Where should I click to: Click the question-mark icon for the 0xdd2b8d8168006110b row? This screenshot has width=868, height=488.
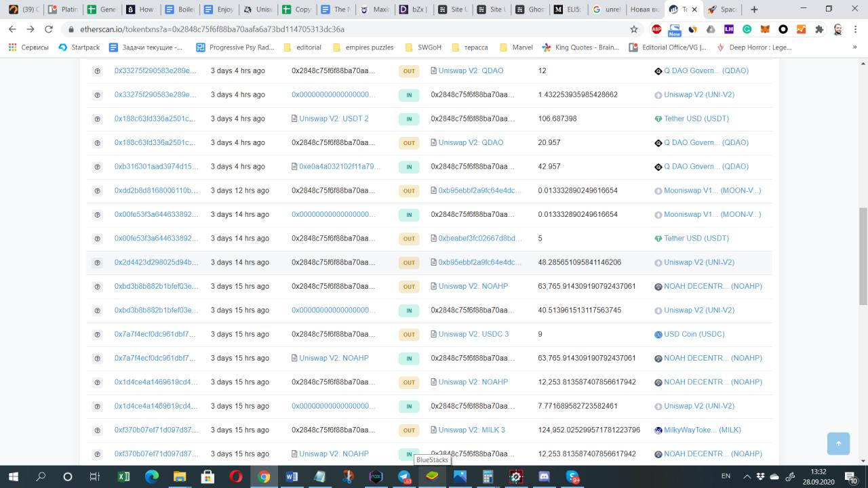97,190
